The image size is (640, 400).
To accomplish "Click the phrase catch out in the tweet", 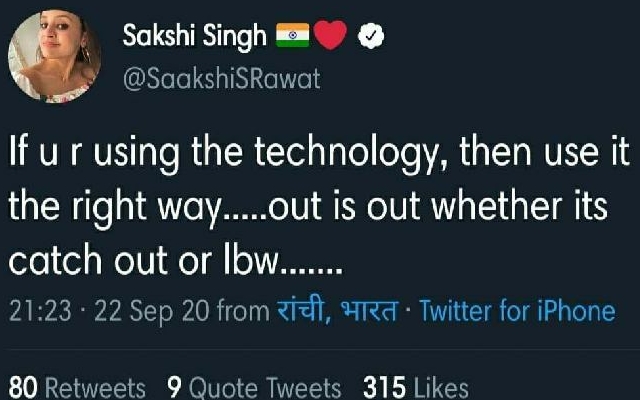I will click(88, 260).
